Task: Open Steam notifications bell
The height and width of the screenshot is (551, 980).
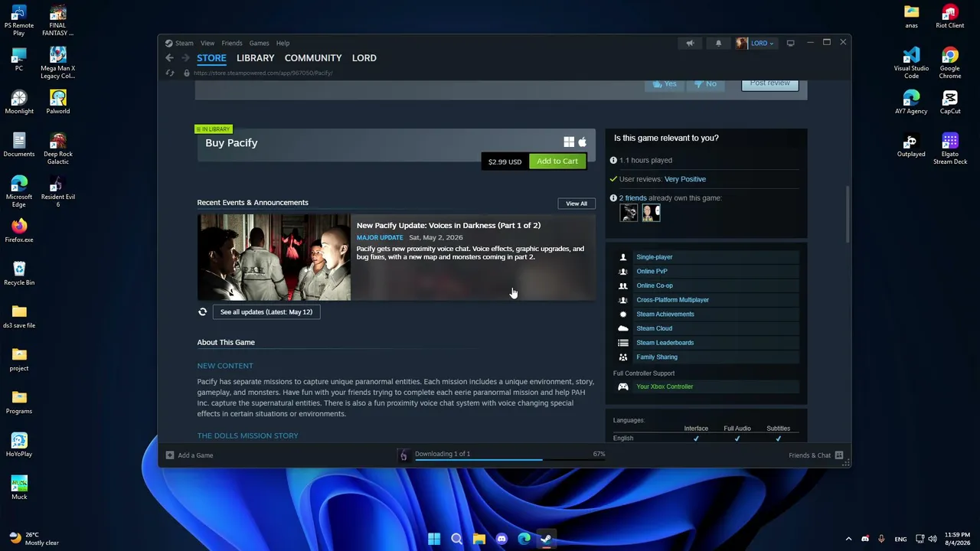Action: [718, 43]
